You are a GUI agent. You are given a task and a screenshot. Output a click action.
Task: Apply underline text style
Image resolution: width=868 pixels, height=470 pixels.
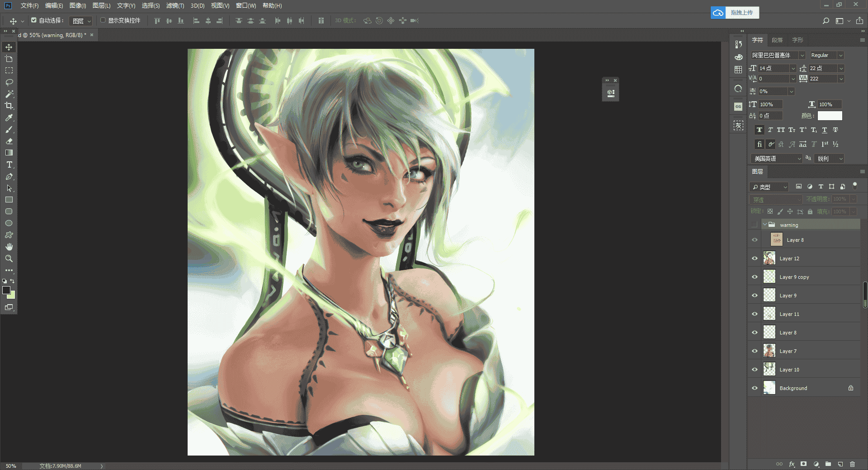[825, 130]
